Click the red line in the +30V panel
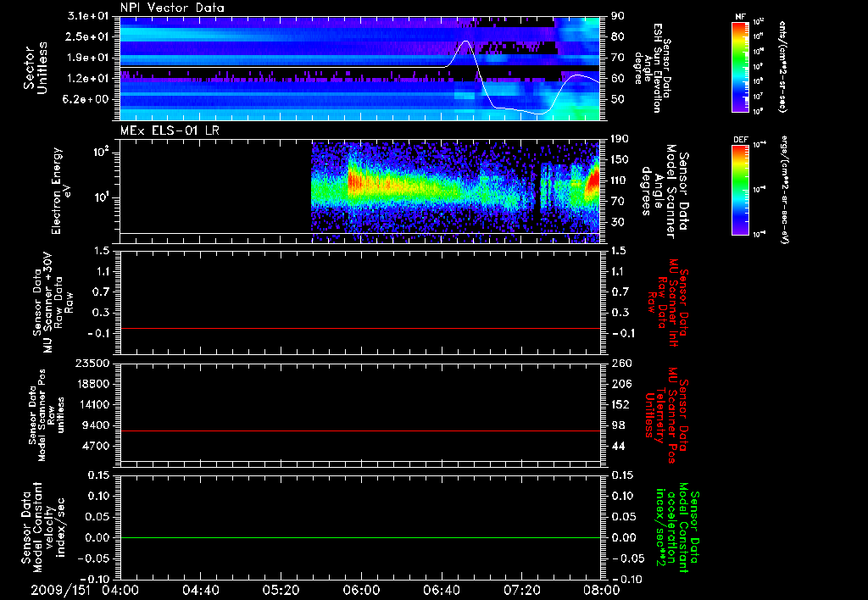The width and height of the screenshot is (868, 600). 360,328
